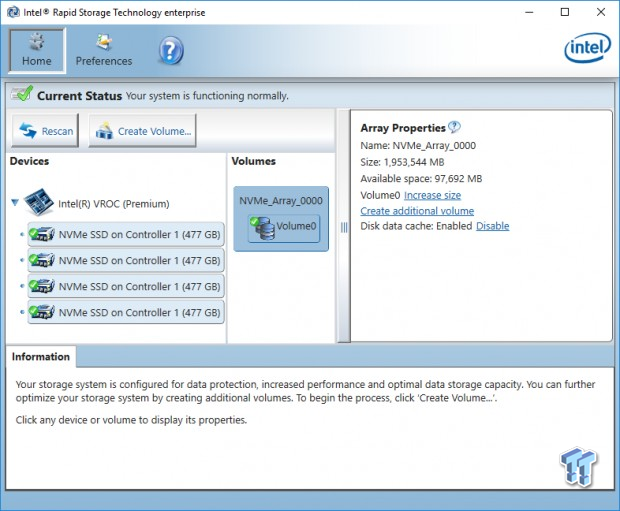Click Disable link for disk data cache
The height and width of the screenshot is (511, 620).
(x=492, y=226)
